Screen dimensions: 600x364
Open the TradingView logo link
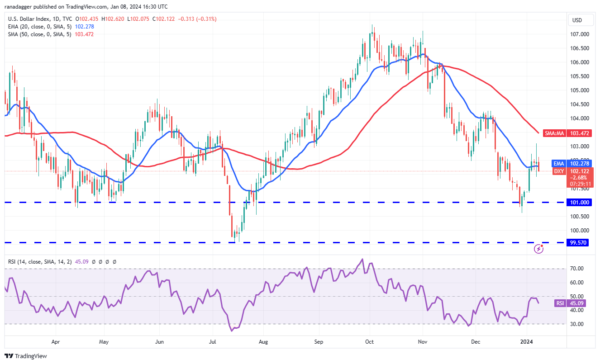point(25,356)
